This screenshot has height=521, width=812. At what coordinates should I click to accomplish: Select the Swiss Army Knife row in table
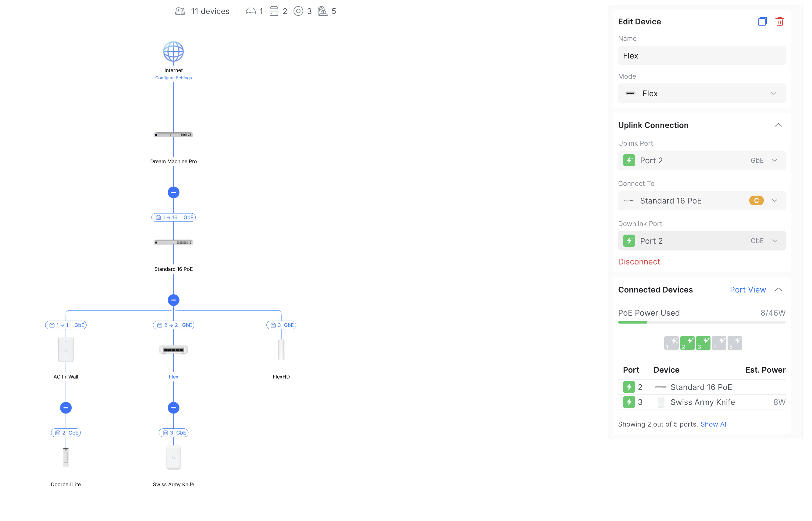point(701,402)
